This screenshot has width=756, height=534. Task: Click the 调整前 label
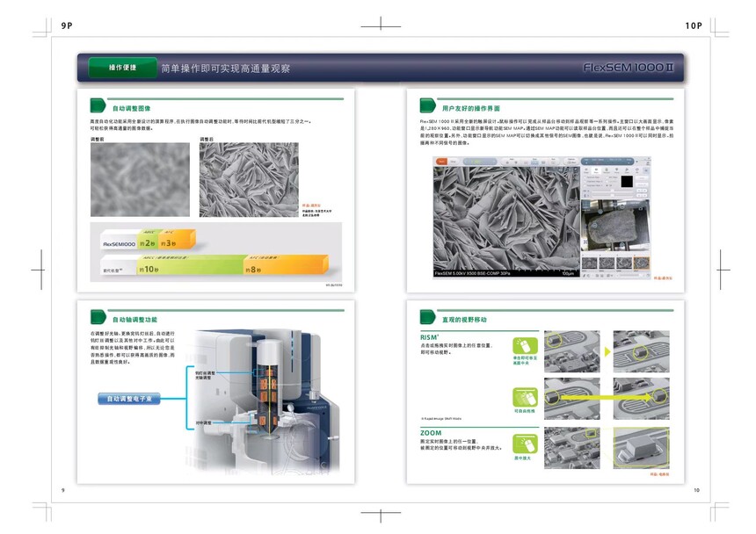pos(97,139)
